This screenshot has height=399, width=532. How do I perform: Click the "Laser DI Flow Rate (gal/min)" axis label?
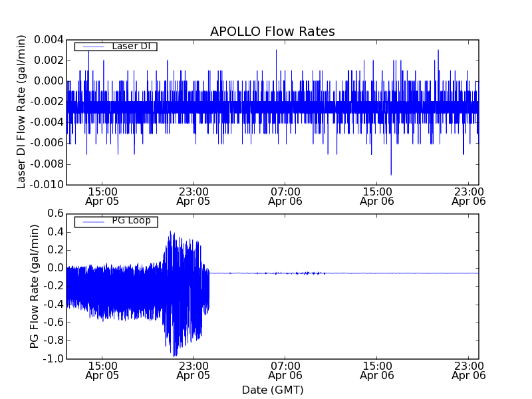point(21,111)
